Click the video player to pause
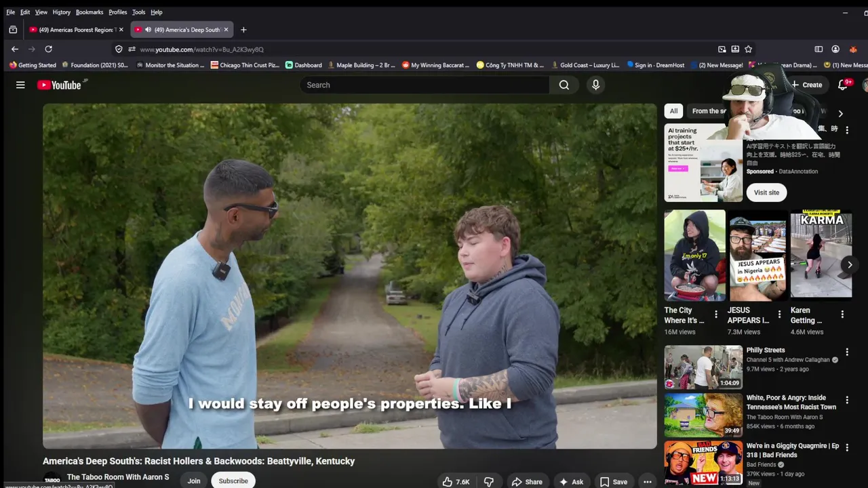This screenshot has height=488, width=868. (x=350, y=276)
